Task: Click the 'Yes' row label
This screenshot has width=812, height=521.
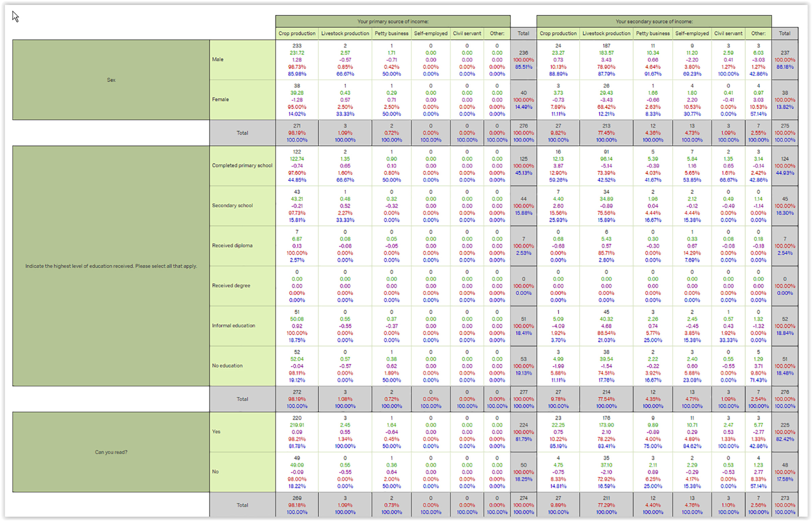Action: click(243, 432)
